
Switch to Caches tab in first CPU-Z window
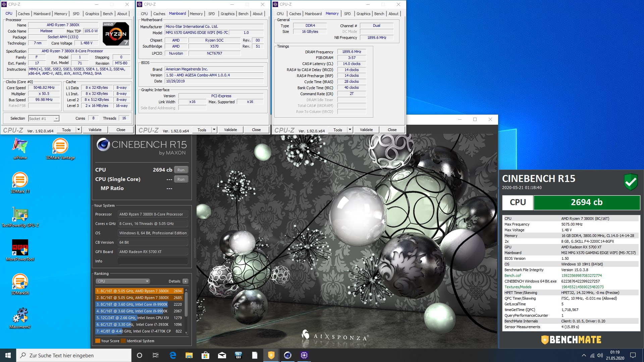tap(24, 14)
